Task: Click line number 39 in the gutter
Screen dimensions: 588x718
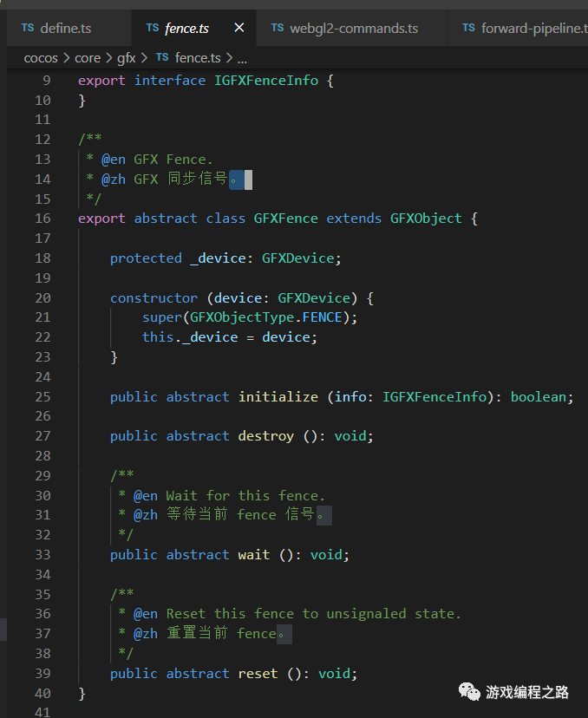Action: (42, 673)
